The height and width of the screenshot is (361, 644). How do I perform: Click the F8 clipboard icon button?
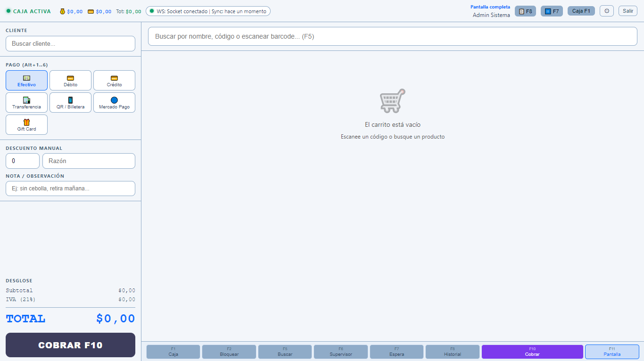(525, 11)
